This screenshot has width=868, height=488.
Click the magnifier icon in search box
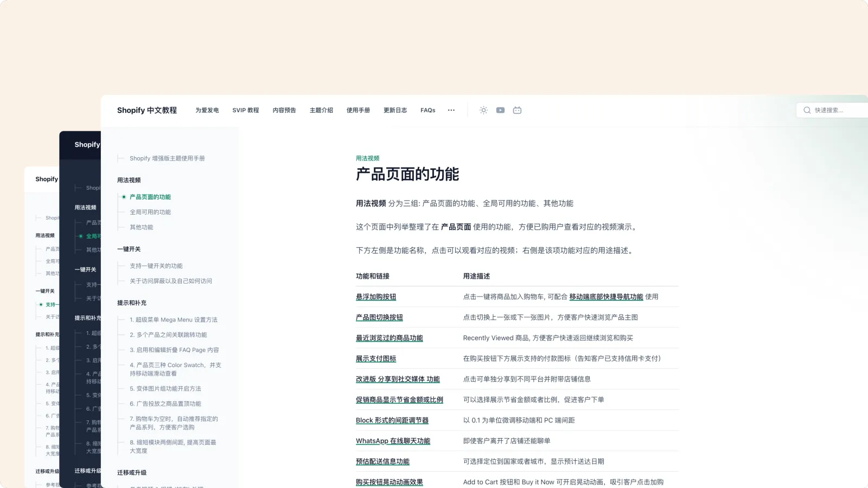807,110
